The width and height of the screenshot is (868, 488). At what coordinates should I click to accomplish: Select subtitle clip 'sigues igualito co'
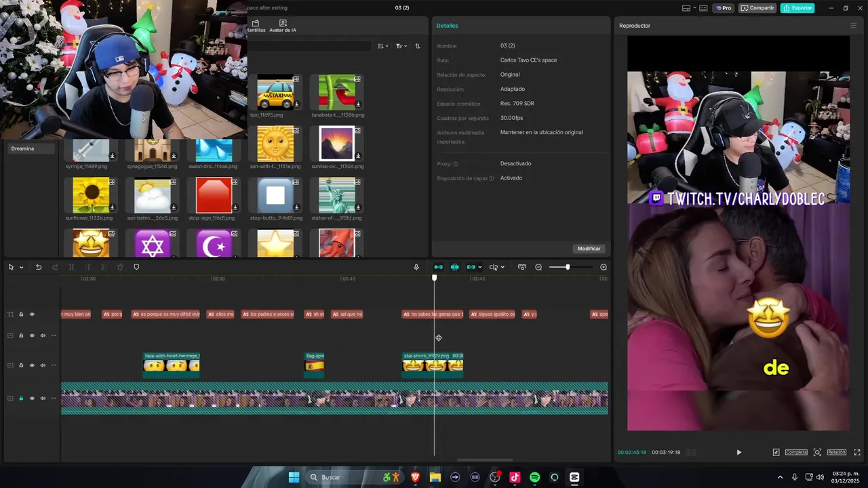click(x=492, y=314)
